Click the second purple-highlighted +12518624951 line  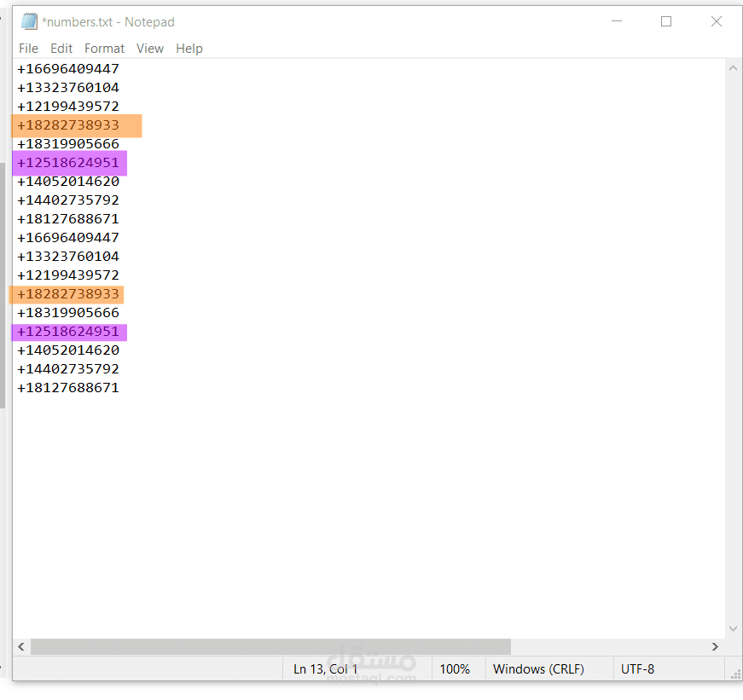point(68,332)
